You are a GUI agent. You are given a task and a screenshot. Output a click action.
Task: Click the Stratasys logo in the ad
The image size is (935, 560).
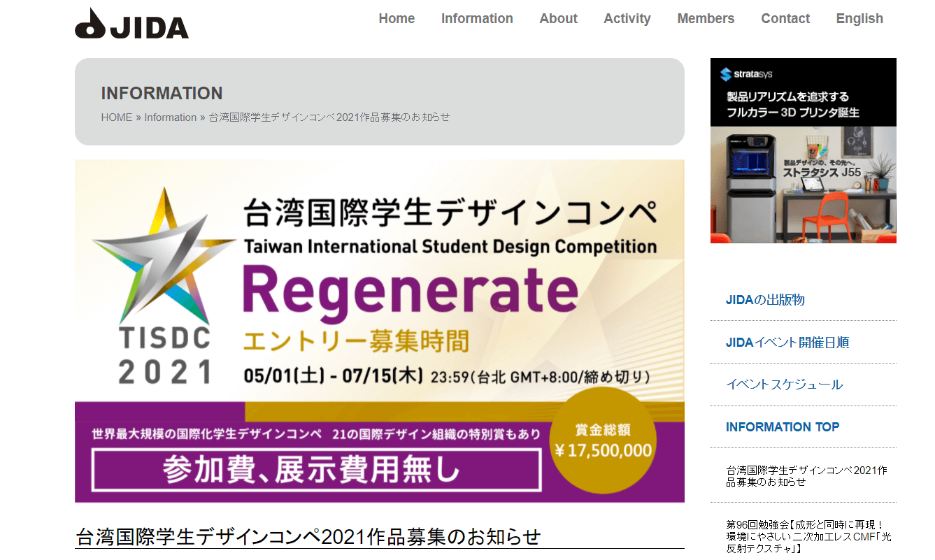point(746,74)
